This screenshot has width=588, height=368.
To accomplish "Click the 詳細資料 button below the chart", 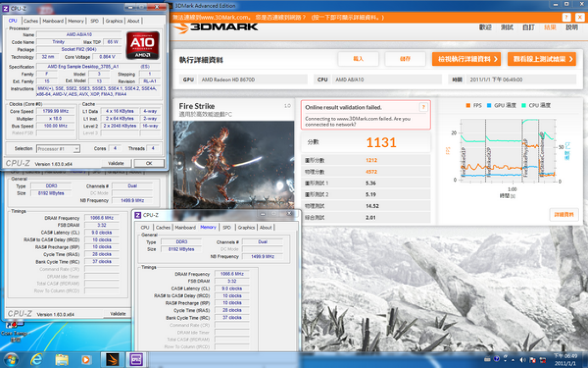I will click(564, 215).
